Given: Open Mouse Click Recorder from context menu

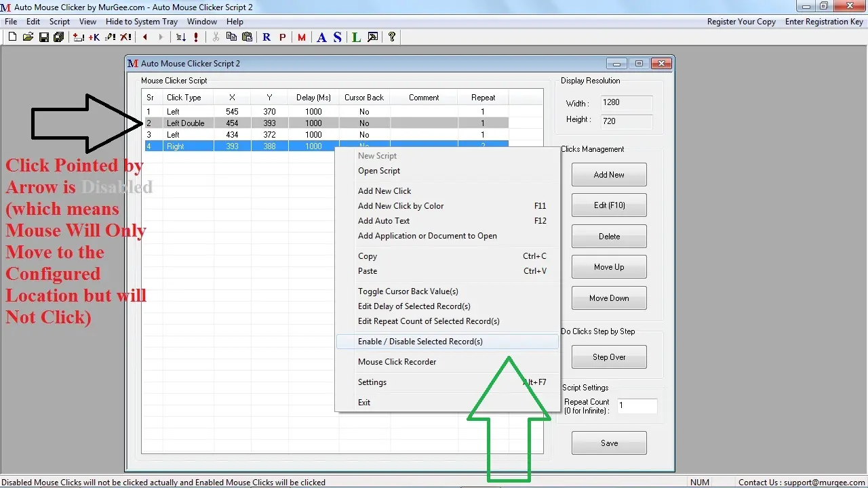Looking at the screenshot, I should tap(448, 362).
